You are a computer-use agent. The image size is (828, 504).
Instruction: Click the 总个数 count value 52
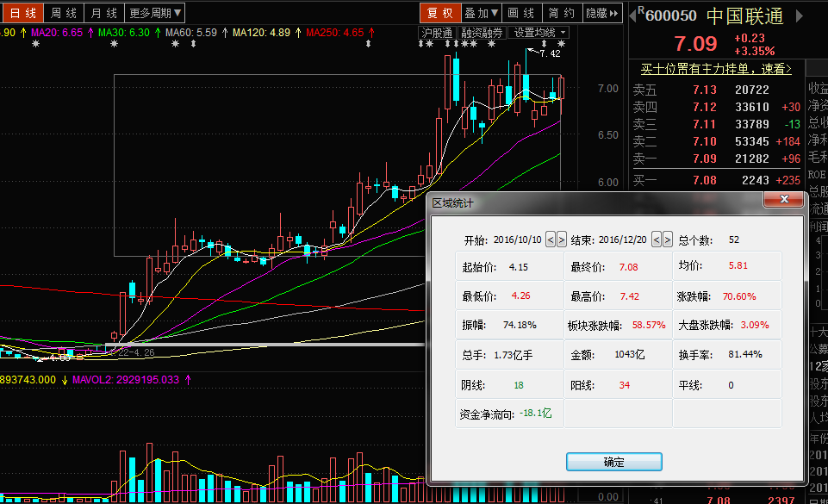tap(734, 240)
